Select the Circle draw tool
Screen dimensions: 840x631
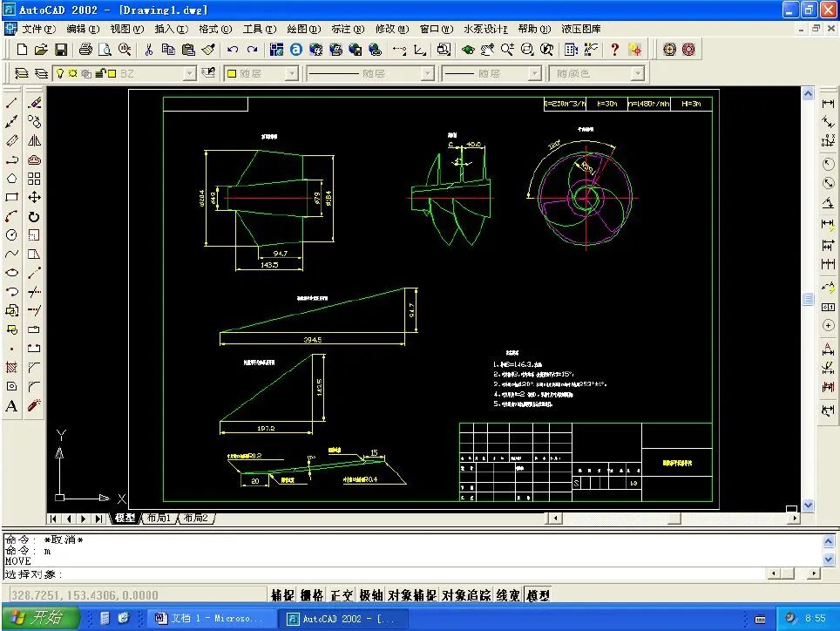(11, 235)
